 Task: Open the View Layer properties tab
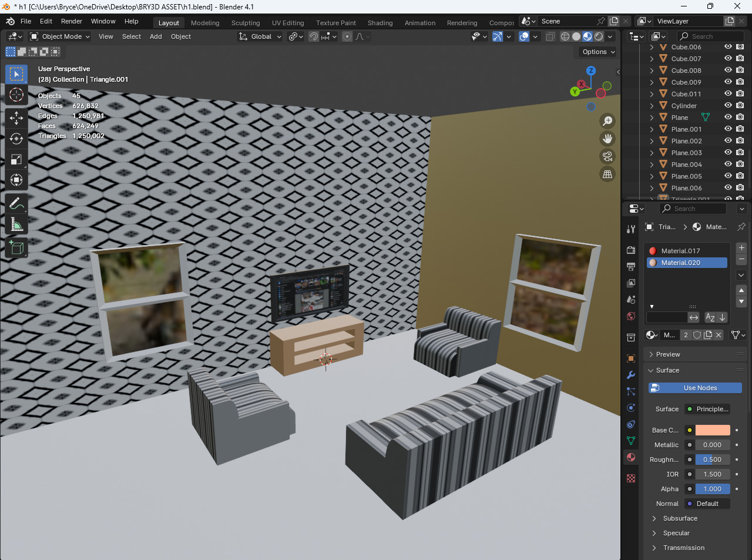(631, 283)
